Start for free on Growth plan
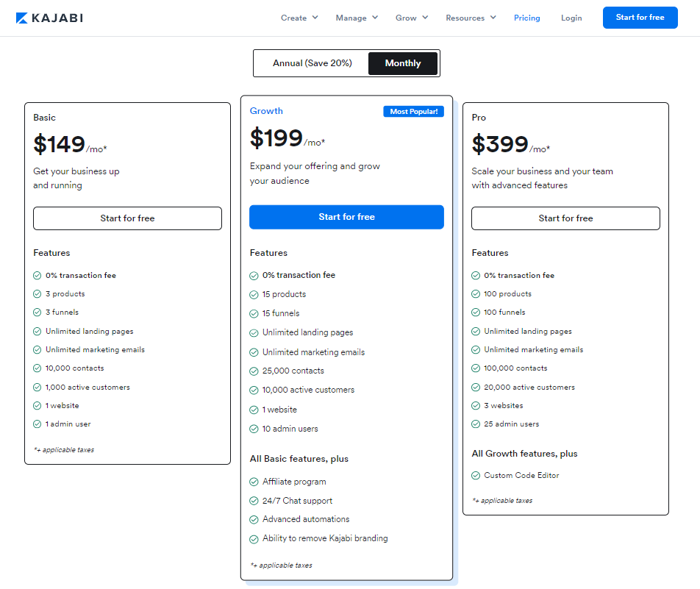This screenshot has width=700, height=589. (x=346, y=217)
